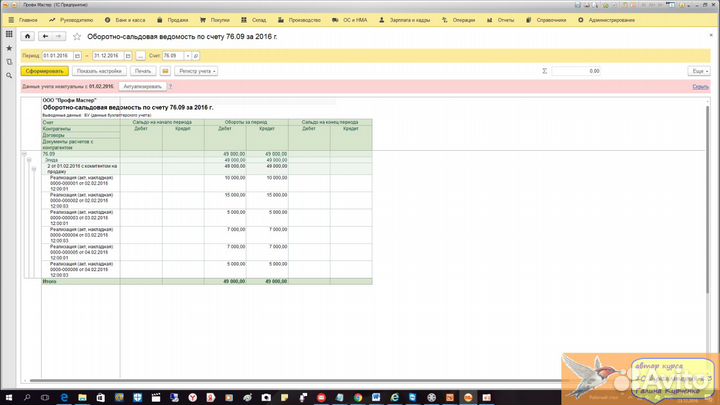
Task: Open search via sidebar magnifier icon
Action: tap(8, 76)
